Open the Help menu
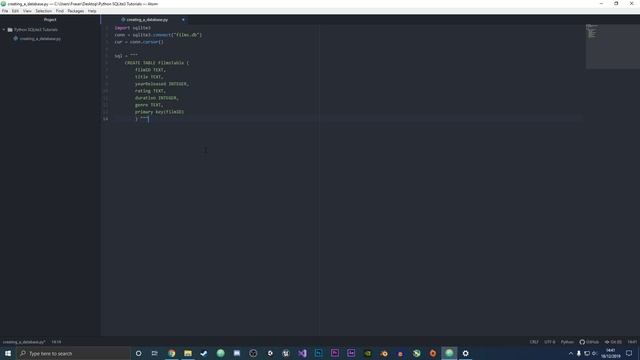This screenshot has height=360, width=640. [x=92, y=11]
